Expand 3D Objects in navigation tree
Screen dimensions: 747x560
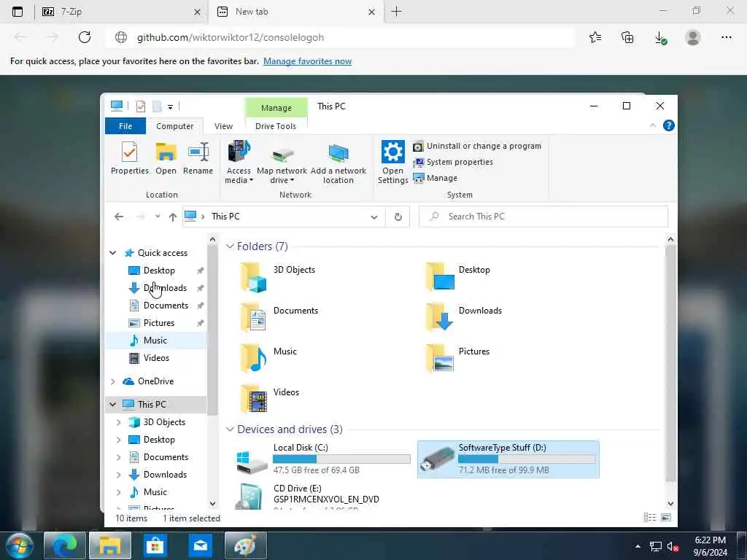[119, 422]
